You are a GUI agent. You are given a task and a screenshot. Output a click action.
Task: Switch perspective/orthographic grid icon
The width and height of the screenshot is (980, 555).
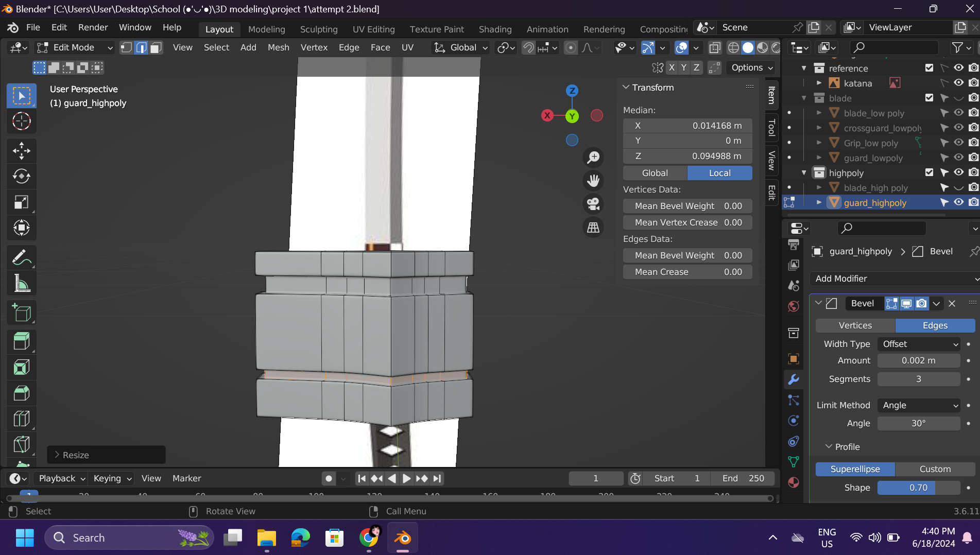click(x=593, y=227)
